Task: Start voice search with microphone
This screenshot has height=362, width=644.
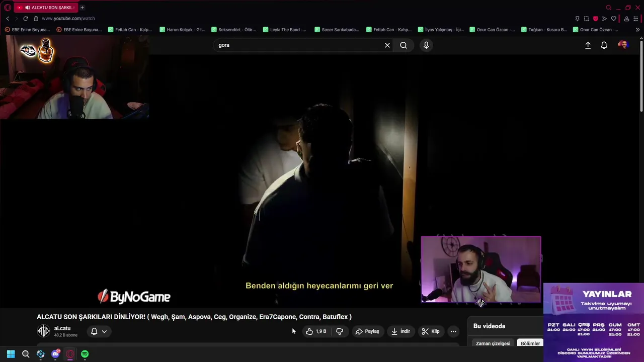Action: (x=426, y=45)
